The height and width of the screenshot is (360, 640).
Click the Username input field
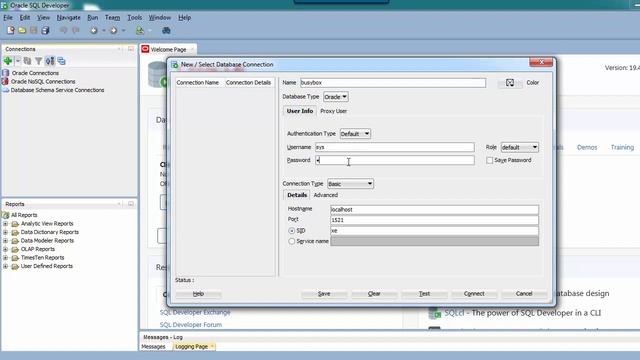pyautogui.click(x=394, y=147)
